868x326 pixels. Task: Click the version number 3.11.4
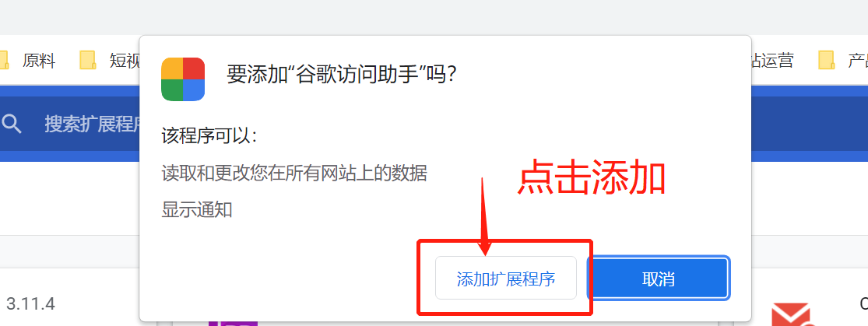tap(30, 304)
